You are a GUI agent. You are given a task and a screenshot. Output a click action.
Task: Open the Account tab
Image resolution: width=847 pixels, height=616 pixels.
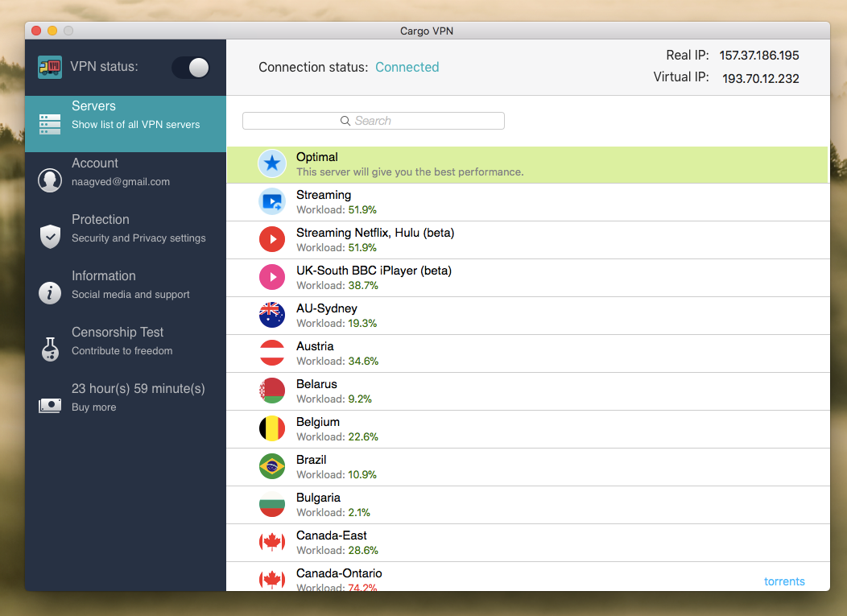pos(126,180)
